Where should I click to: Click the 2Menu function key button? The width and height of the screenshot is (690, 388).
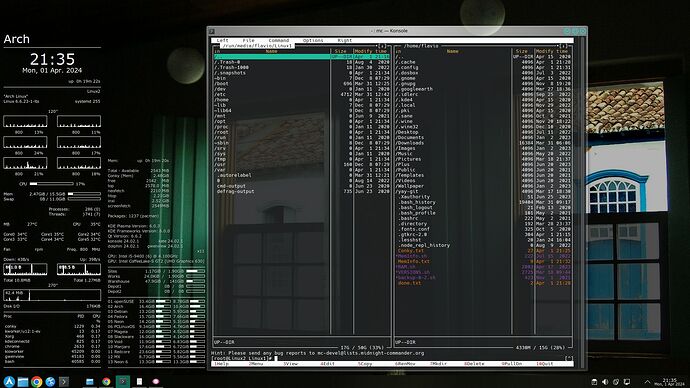tap(256, 364)
